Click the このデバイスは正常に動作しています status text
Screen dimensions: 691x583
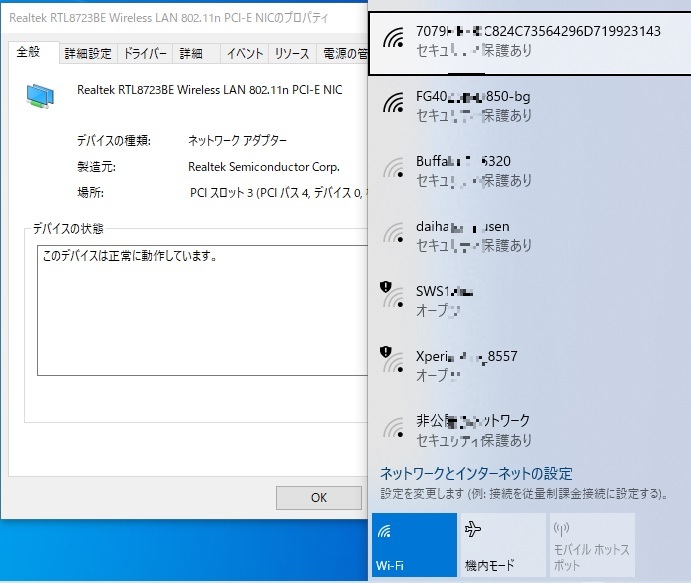click(x=130, y=256)
